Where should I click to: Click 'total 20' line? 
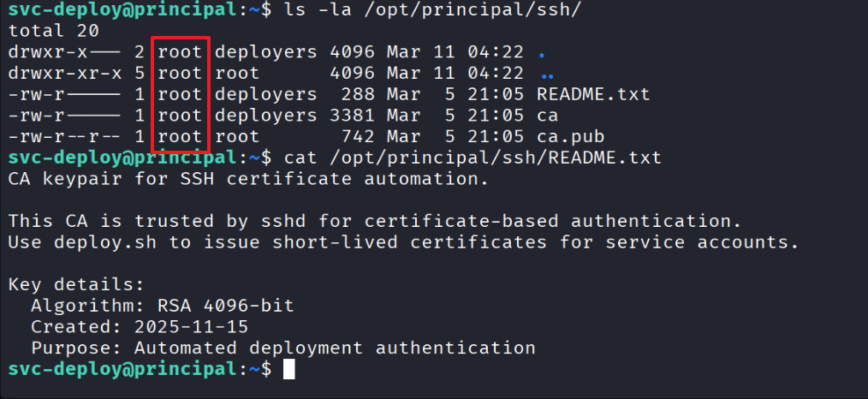[x=54, y=31]
